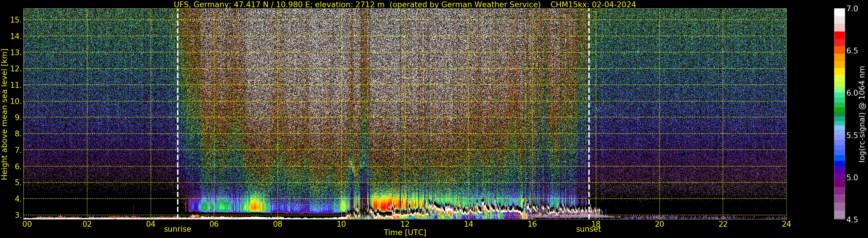This screenshot has width=868, height=238.
Task: Click the '6.0' colorbar tick value
Action: point(852,93)
